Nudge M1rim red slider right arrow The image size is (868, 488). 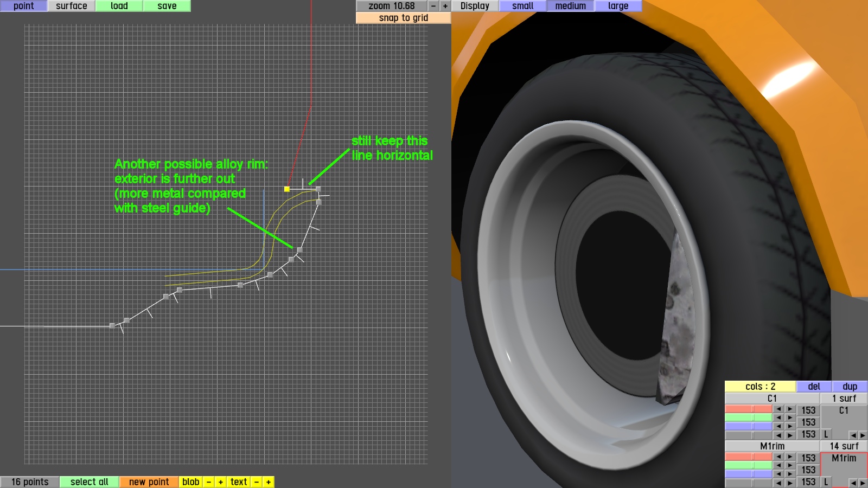[x=790, y=457]
